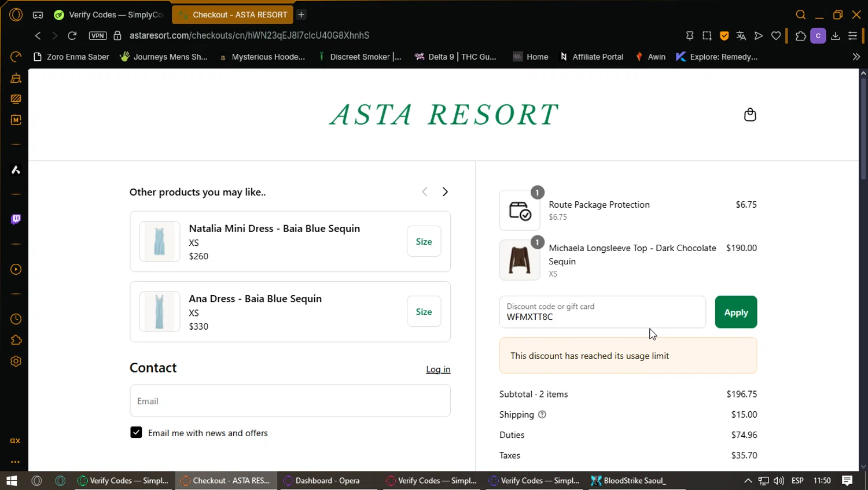Apply the discount code

point(735,312)
